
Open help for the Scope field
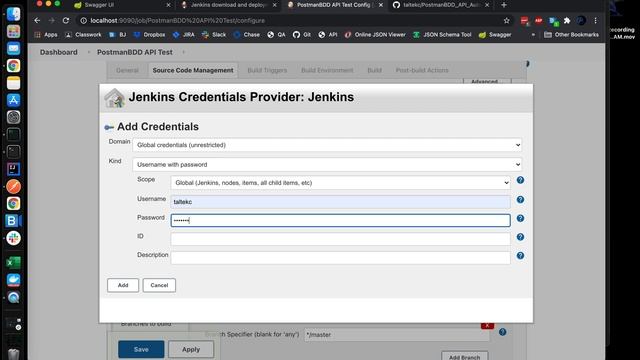tap(520, 180)
